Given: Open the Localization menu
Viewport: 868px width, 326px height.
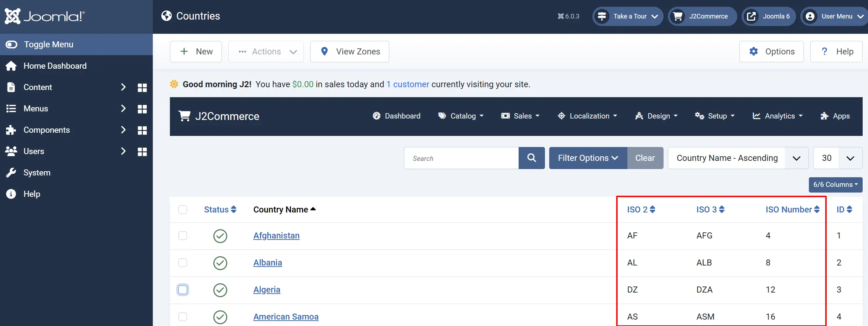Looking at the screenshot, I should coord(587,116).
